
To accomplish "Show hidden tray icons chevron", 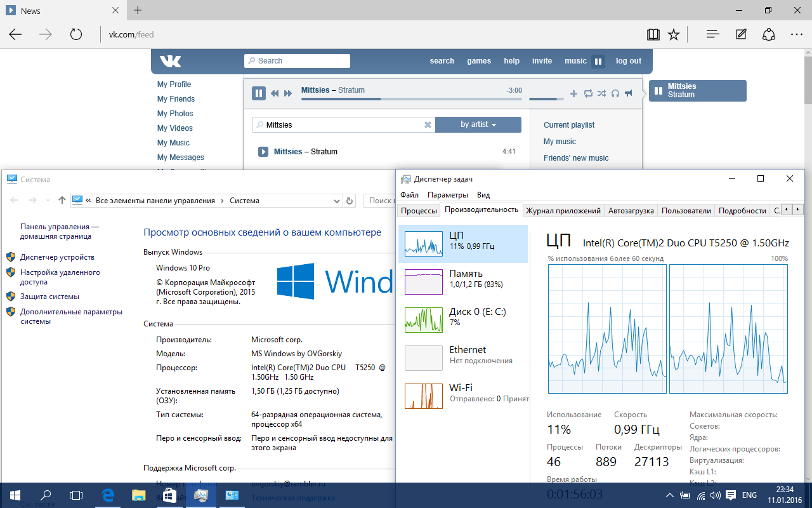I will coord(670,495).
